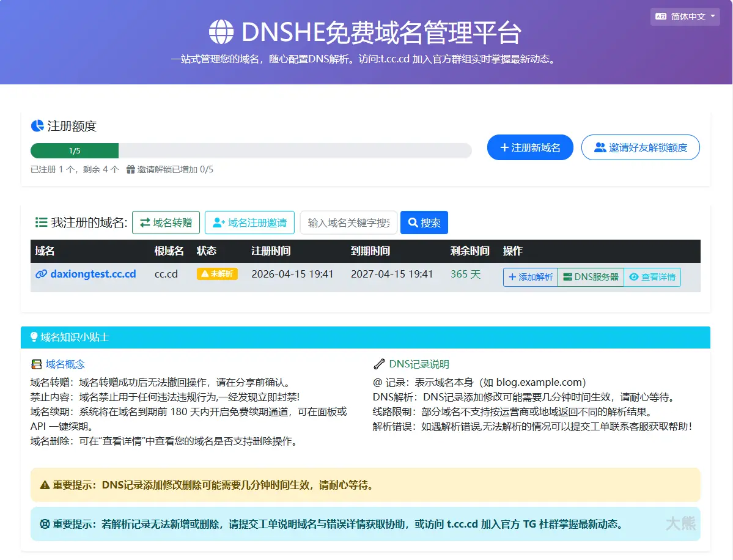Click the pie chart icon next to 注册额度

coord(37,126)
